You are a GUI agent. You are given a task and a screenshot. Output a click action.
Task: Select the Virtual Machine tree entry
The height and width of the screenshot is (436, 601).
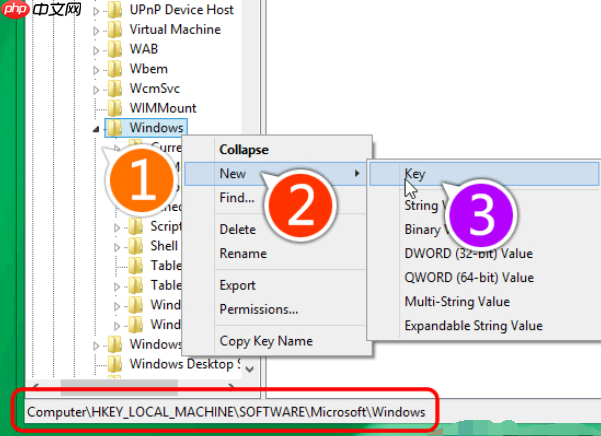point(175,30)
